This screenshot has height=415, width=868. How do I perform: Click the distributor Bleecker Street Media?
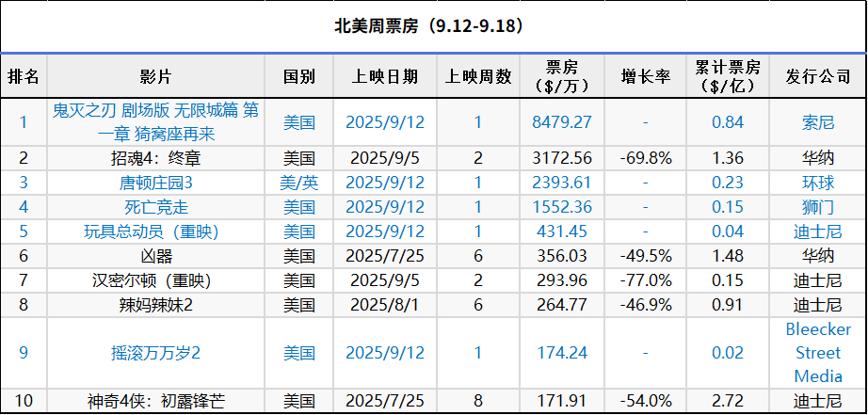click(818, 353)
